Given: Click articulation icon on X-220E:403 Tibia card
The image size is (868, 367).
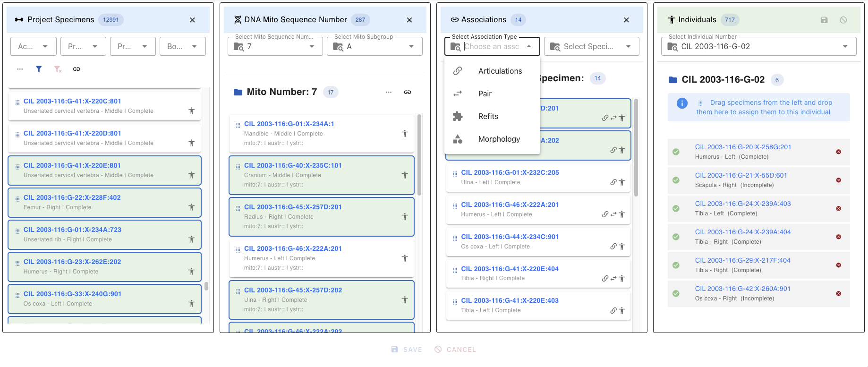Looking at the screenshot, I should [613, 311].
